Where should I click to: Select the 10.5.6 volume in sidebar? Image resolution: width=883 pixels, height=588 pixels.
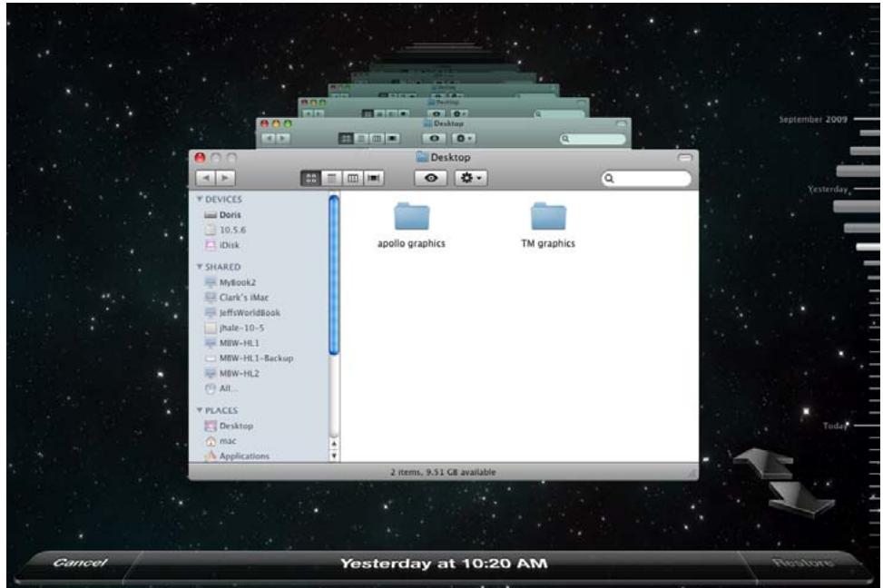pos(225,230)
